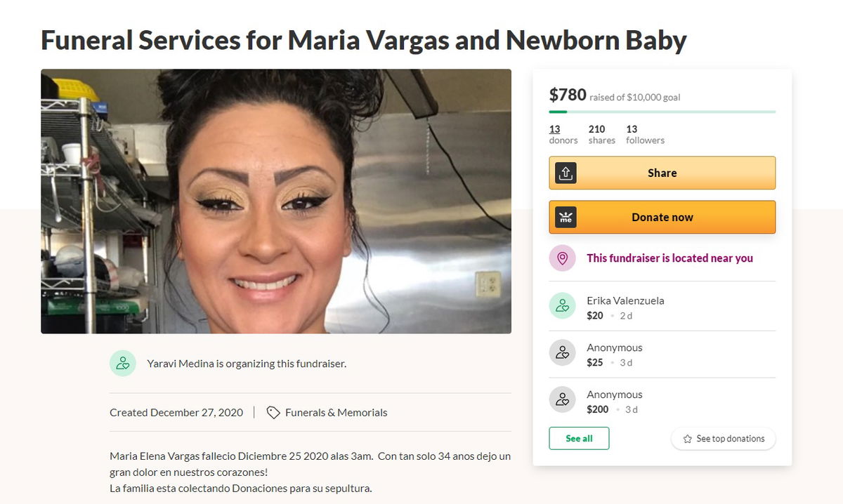The height and width of the screenshot is (504, 843).
Task: Open the Funerals & Memorials category link
Action: [336, 413]
